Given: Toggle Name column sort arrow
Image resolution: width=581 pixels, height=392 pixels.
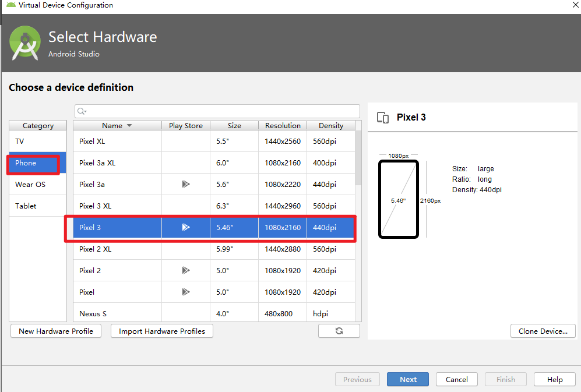Looking at the screenshot, I should pyautogui.click(x=129, y=126).
